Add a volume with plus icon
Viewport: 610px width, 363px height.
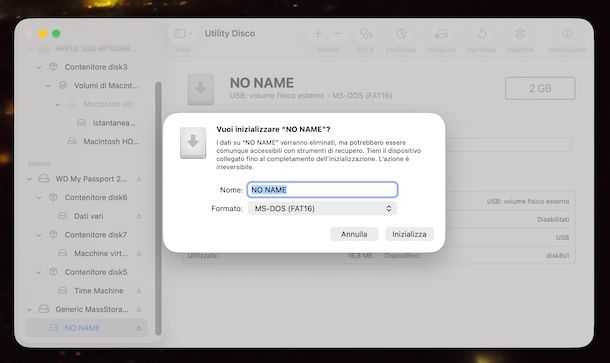tap(318, 34)
